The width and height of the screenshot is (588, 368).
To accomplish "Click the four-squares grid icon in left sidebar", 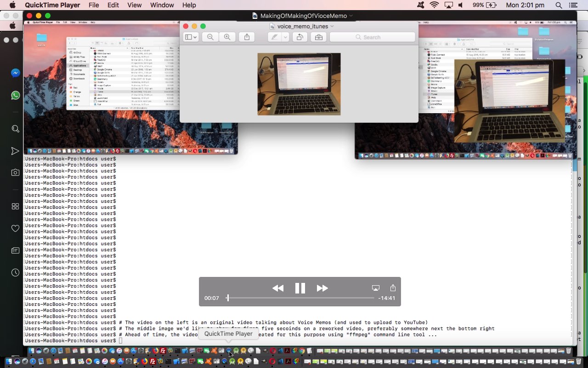I will (15, 206).
